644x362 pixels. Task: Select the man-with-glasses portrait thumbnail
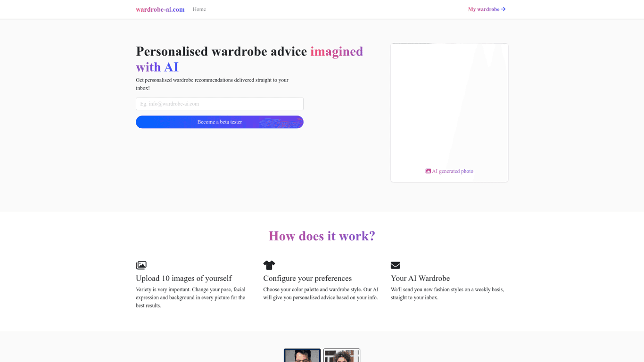tap(302, 356)
